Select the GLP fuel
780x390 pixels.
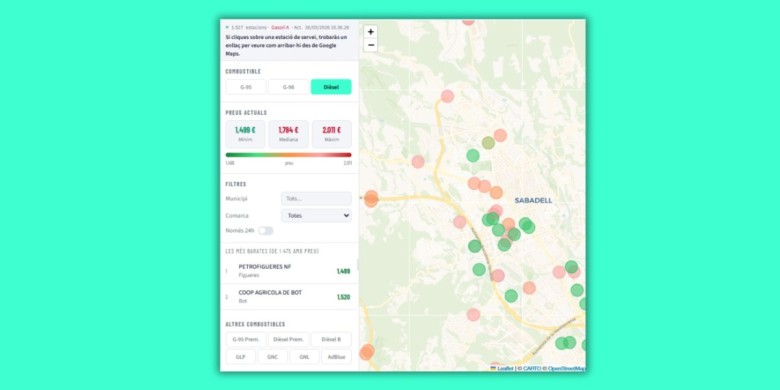(241, 357)
